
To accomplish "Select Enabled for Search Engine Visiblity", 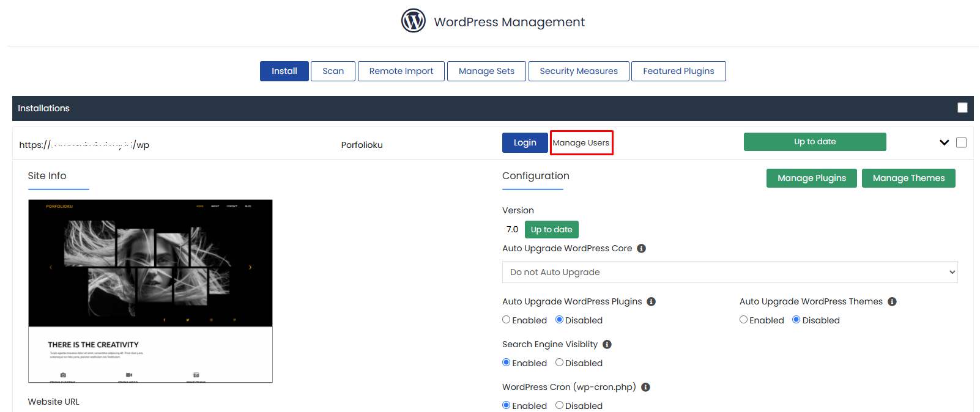I will 506,362.
